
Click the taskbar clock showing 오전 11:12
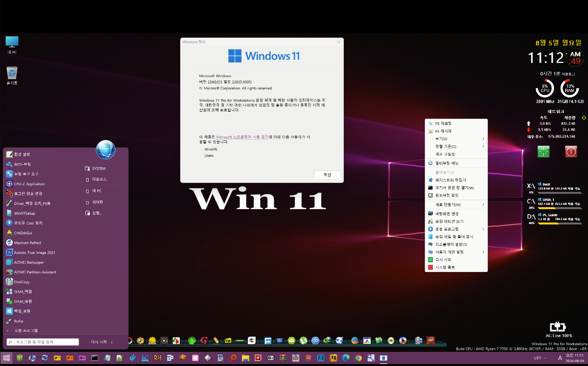coord(575,358)
